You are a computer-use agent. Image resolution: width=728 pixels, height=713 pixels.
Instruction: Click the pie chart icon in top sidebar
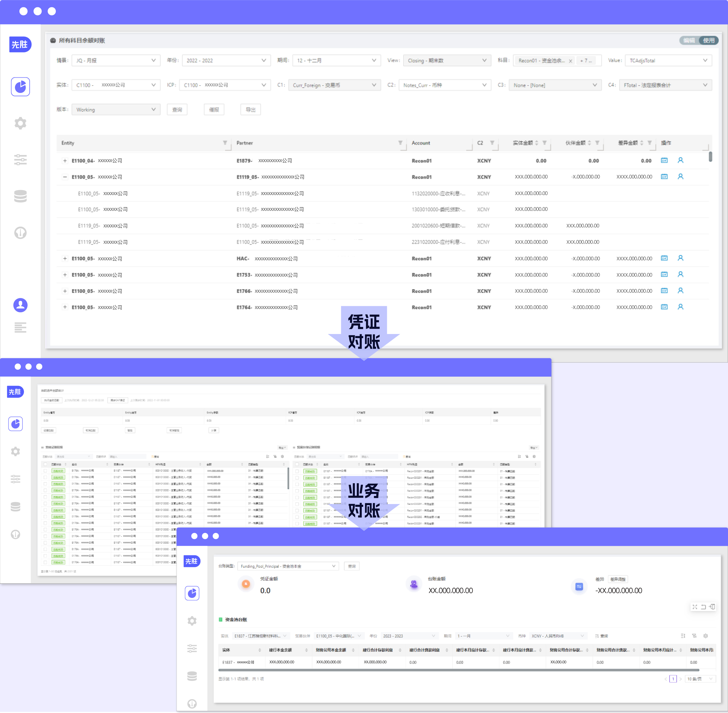pos(20,87)
